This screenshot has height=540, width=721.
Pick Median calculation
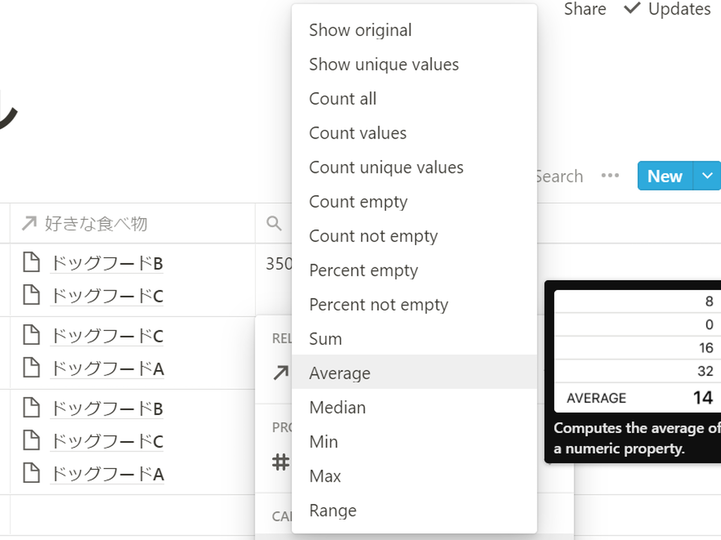click(414, 408)
